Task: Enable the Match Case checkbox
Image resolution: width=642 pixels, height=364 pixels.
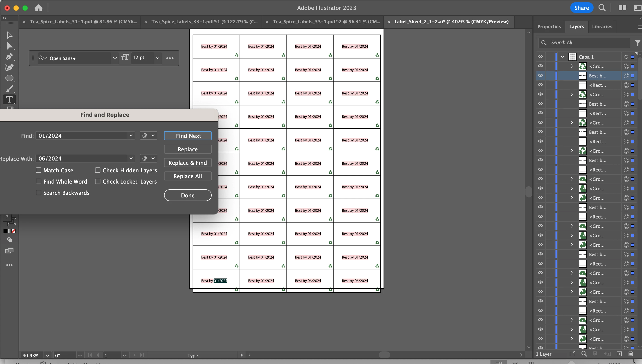Action: point(39,170)
